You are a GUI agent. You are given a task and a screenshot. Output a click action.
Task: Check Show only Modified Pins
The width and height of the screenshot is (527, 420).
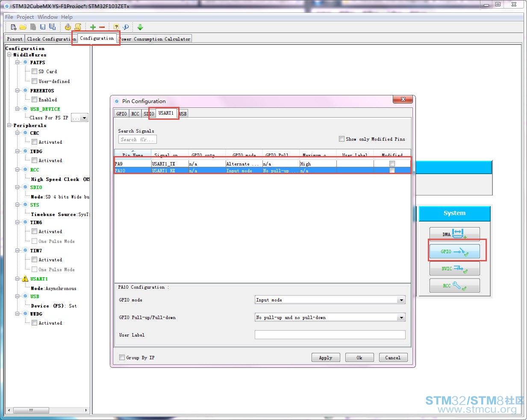click(x=342, y=139)
